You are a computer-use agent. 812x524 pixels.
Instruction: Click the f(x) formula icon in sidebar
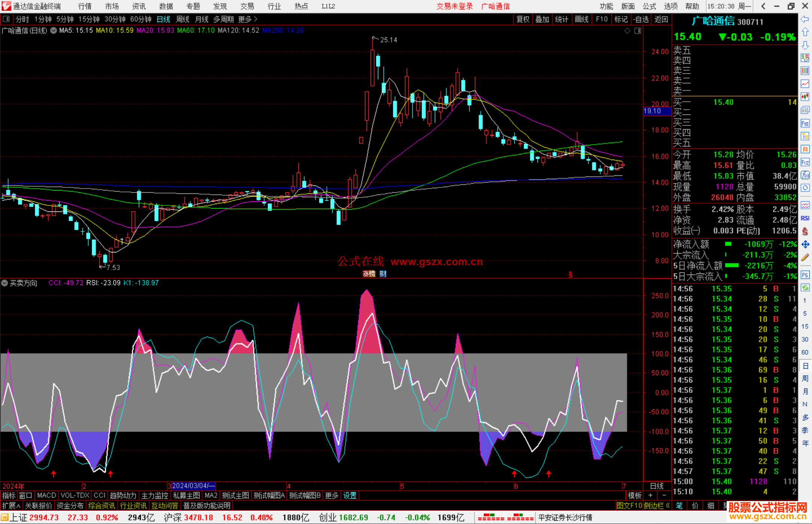[805, 175]
